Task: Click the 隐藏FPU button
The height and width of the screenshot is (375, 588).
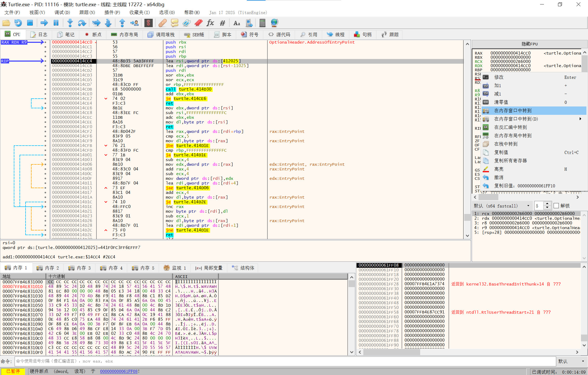Action: point(530,44)
